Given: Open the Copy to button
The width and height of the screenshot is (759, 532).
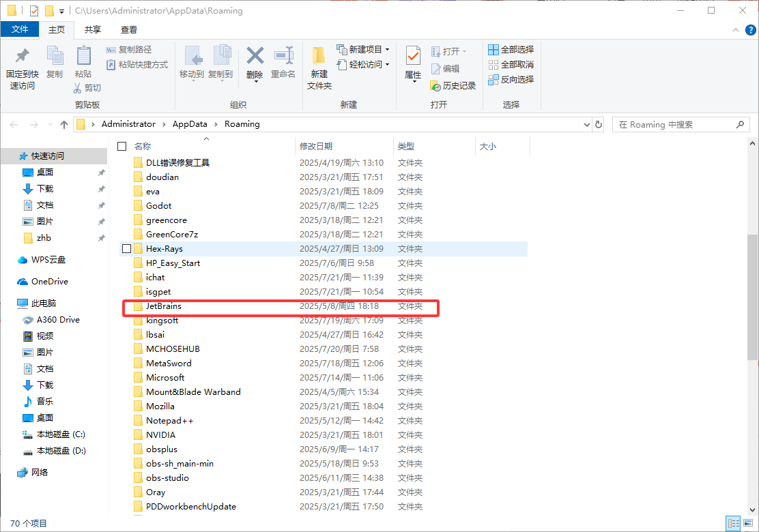Looking at the screenshot, I should 220,63.
